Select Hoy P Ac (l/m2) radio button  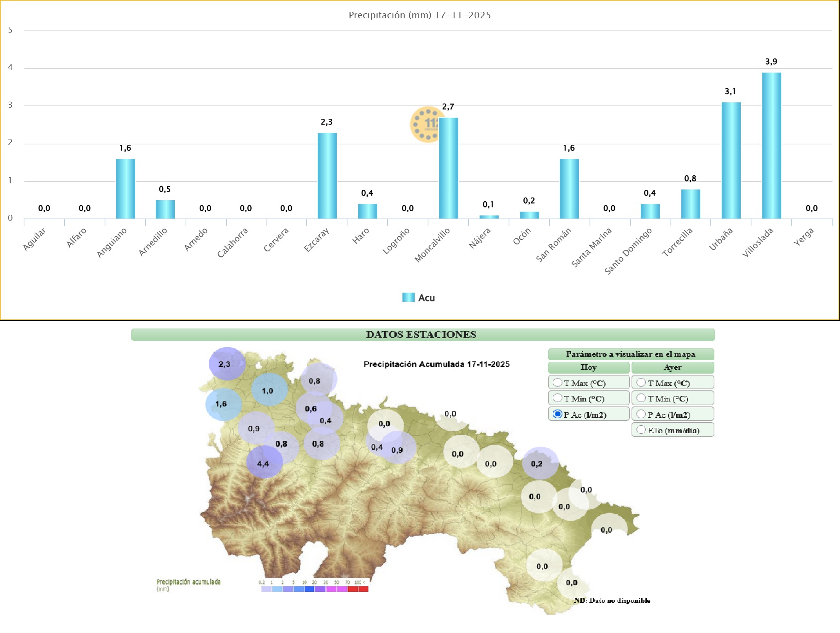click(x=557, y=414)
